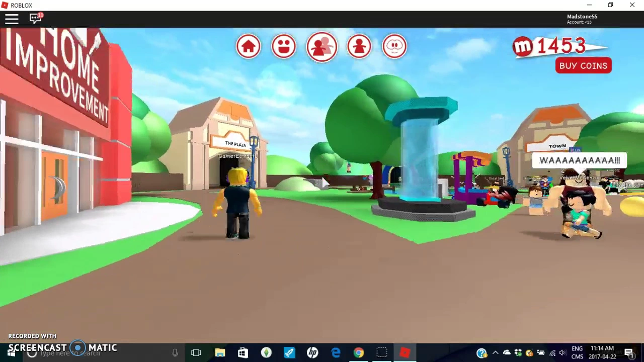Open the Dropbox tray icon
Screen dimensions: 644x362
pyautogui.click(x=518, y=353)
